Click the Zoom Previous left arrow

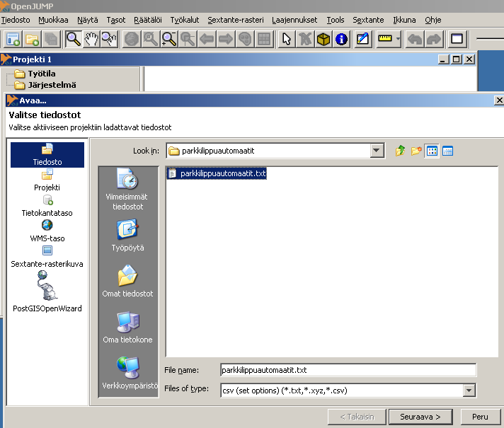[207, 39]
